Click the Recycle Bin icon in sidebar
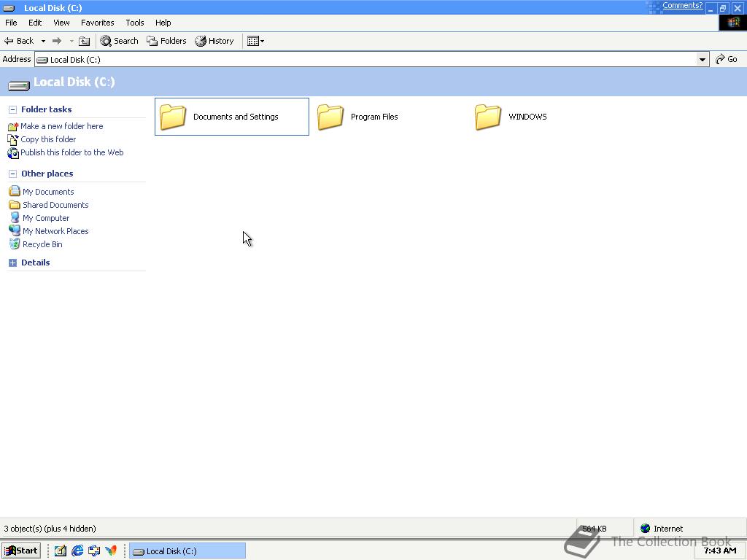 15,244
